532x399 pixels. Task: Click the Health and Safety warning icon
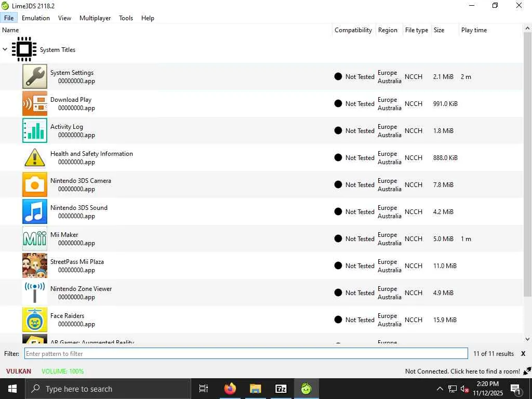click(x=35, y=157)
